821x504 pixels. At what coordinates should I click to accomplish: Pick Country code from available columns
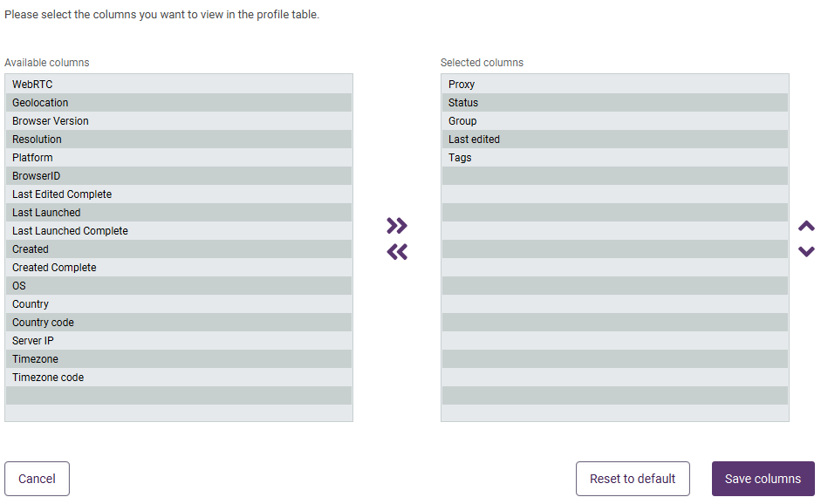(x=179, y=323)
